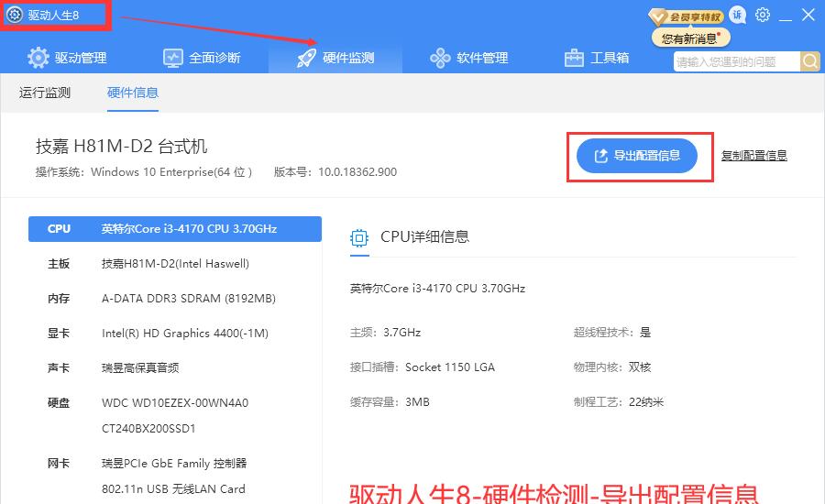Click the 诉 feedback chat icon
This screenshot has width=825, height=504.
pos(738,16)
